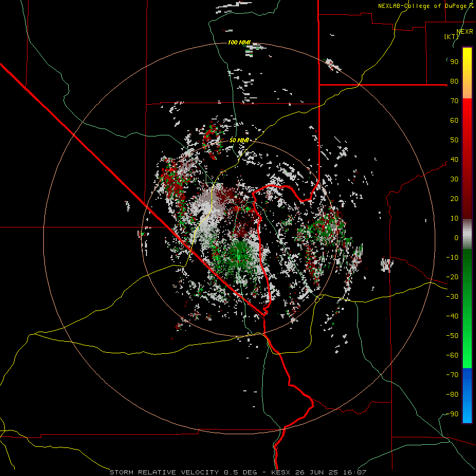Viewport: 476px width, 476px height.
Task: Click the -40 value on velocity scale
Action: tap(452, 316)
